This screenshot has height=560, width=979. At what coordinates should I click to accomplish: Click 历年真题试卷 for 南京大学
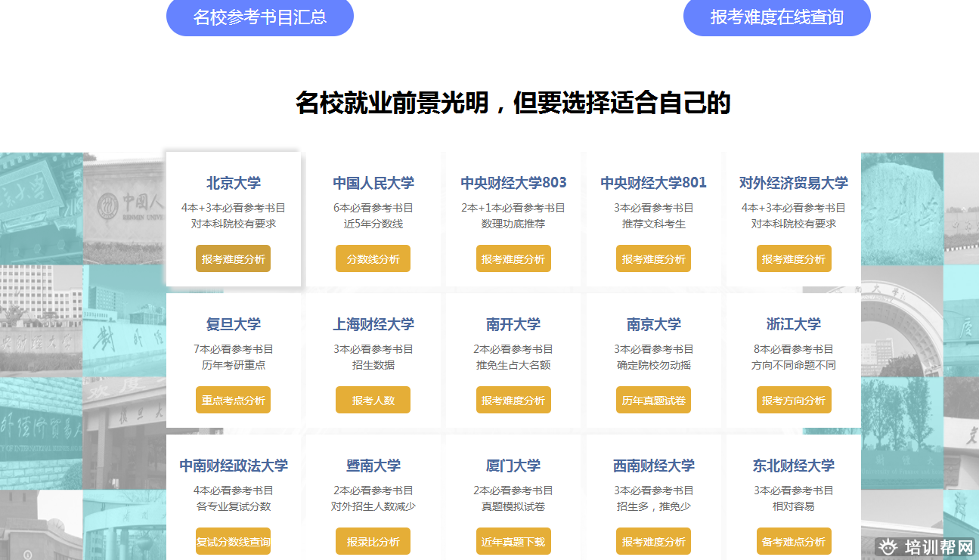[x=653, y=400]
